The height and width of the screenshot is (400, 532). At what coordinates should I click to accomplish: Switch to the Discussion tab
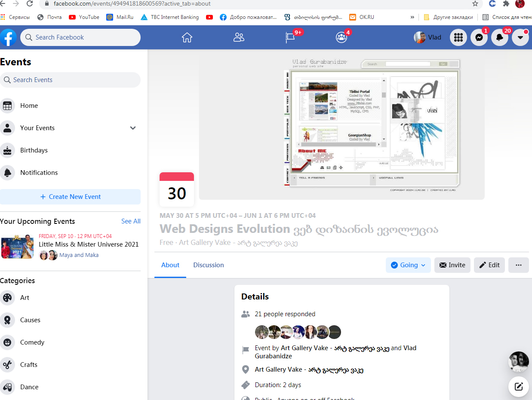(209, 265)
